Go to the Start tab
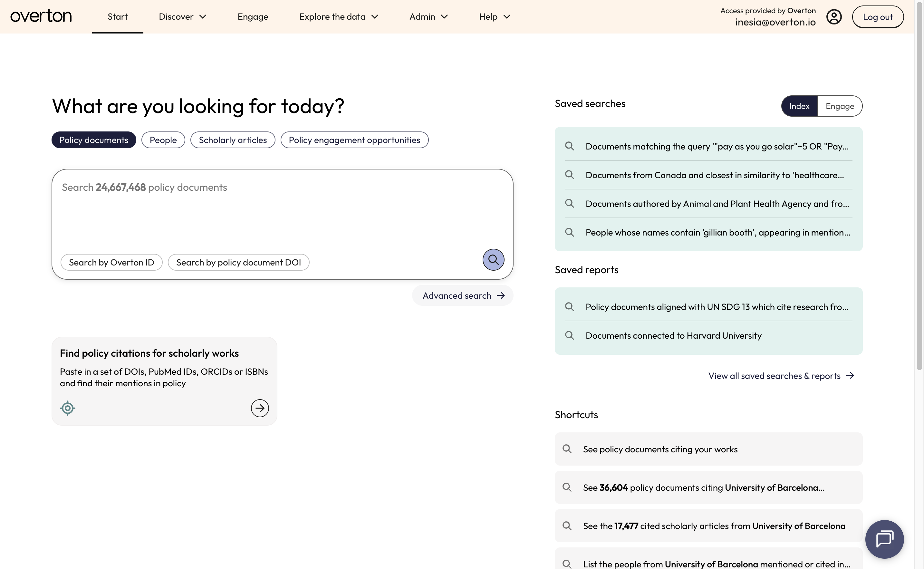This screenshot has height=569, width=924. [117, 16]
